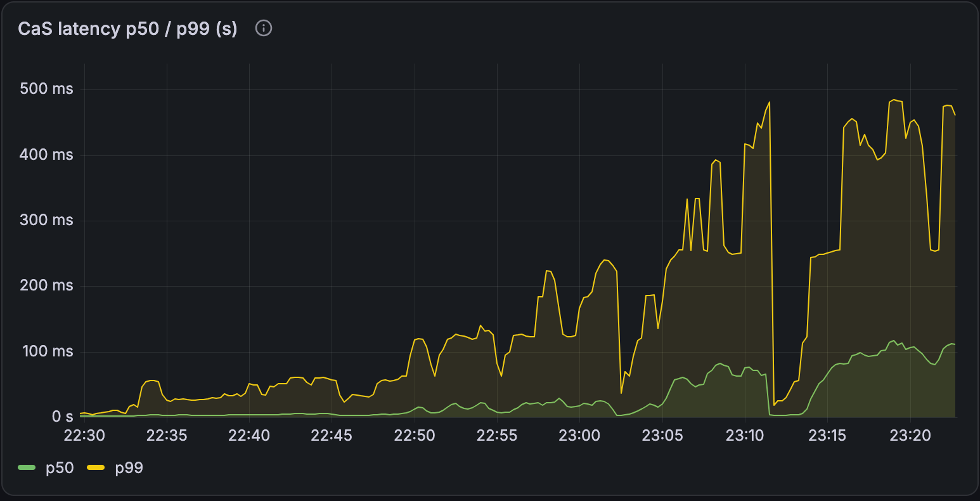Click the 400 ms y-axis label

coord(47,155)
